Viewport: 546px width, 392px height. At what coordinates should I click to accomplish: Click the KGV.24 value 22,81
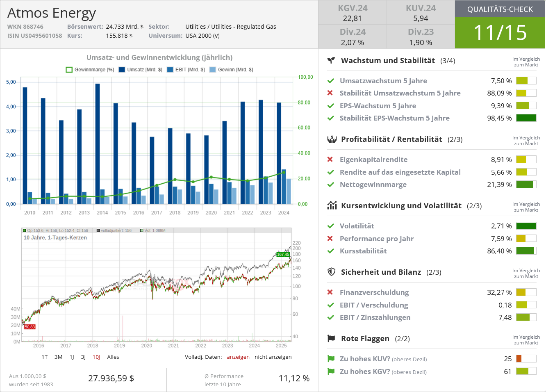353,18
